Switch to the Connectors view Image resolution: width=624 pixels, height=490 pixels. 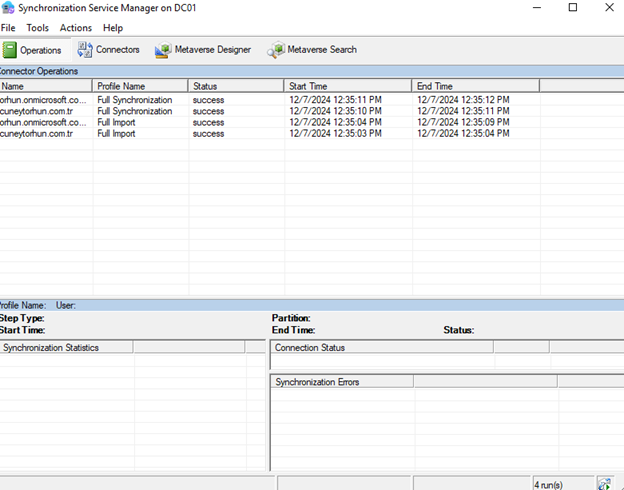[x=109, y=50]
